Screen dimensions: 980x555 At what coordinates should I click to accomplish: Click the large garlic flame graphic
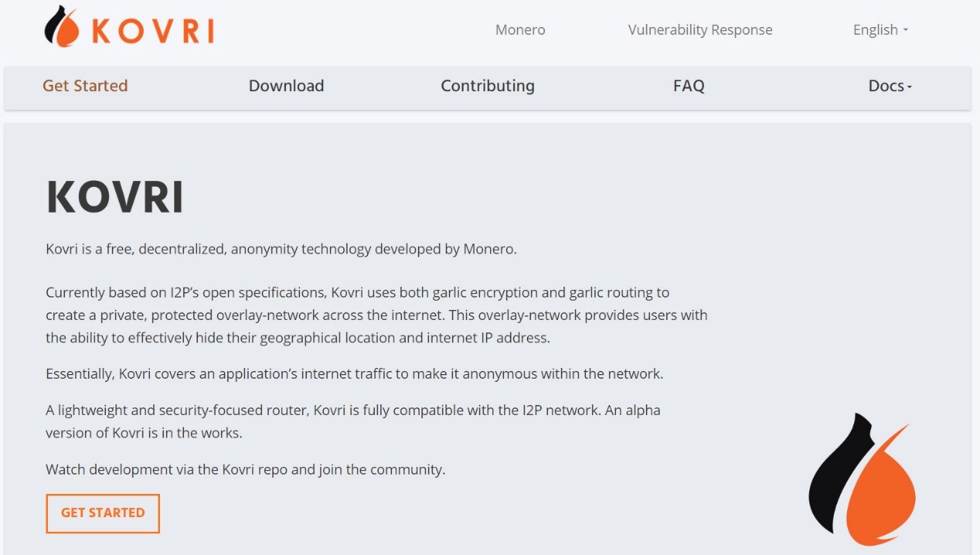point(863,479)
